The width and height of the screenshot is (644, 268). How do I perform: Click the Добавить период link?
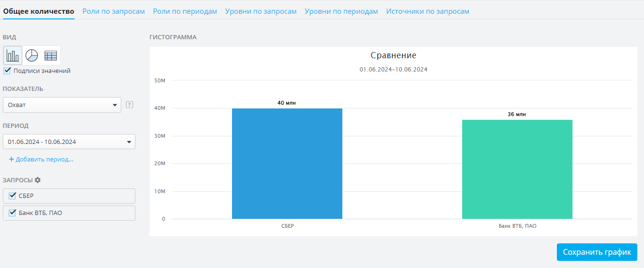(41, 160)
